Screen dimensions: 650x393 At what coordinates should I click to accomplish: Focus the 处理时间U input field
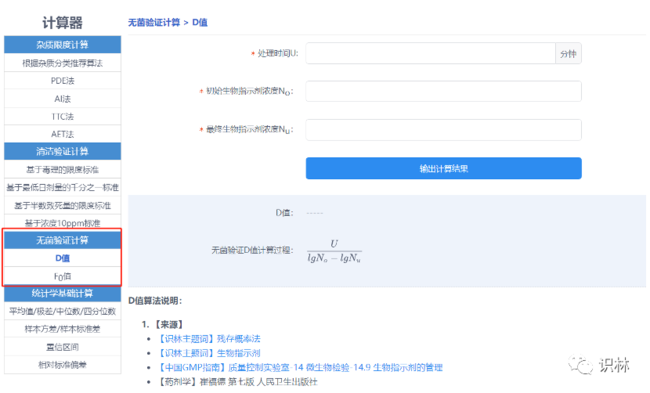(430, 53)
